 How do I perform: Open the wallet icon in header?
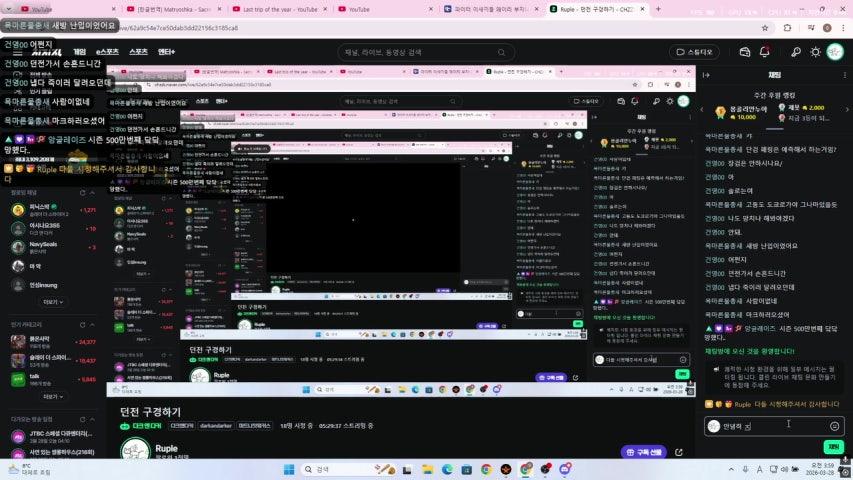pyautogui.click(x=745, y=52)
